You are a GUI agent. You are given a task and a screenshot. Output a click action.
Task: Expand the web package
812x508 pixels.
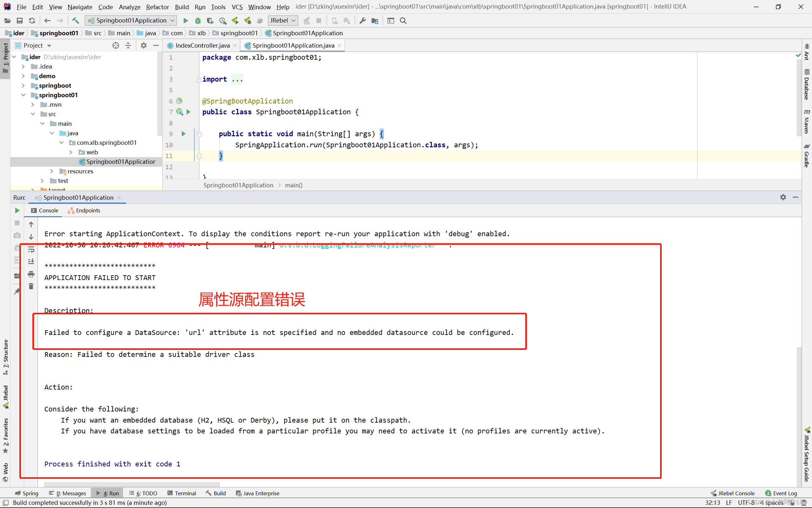coord(71,152)
